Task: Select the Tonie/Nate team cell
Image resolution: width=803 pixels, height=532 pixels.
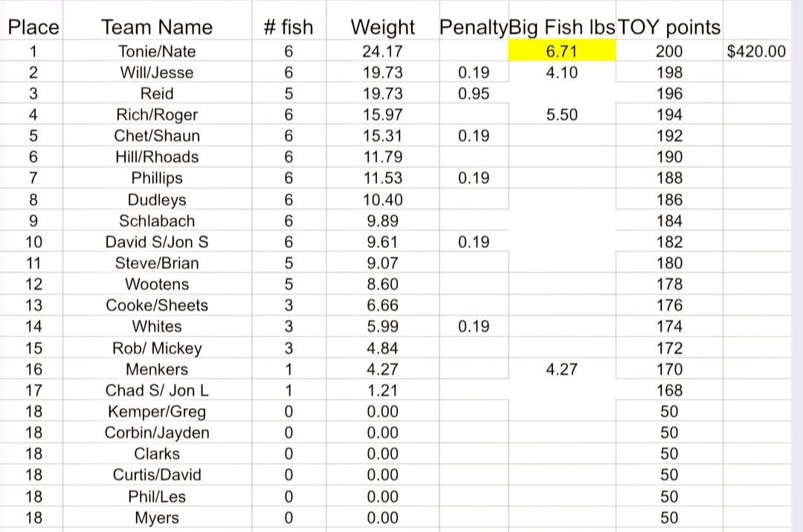Action: coord(157,52)
